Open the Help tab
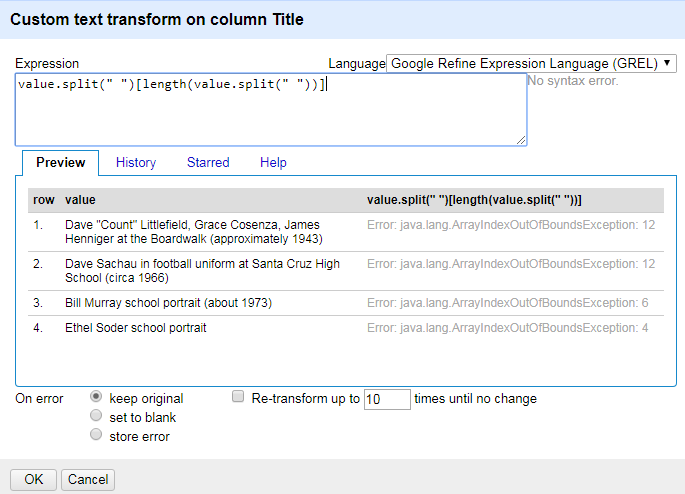Viewport: 685px width, 494px height. click(x=273, y=162)
